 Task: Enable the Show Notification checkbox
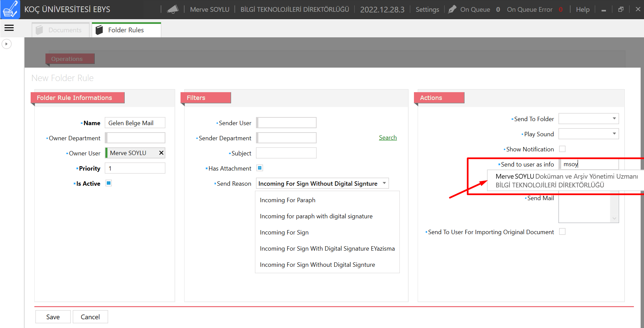562,149
